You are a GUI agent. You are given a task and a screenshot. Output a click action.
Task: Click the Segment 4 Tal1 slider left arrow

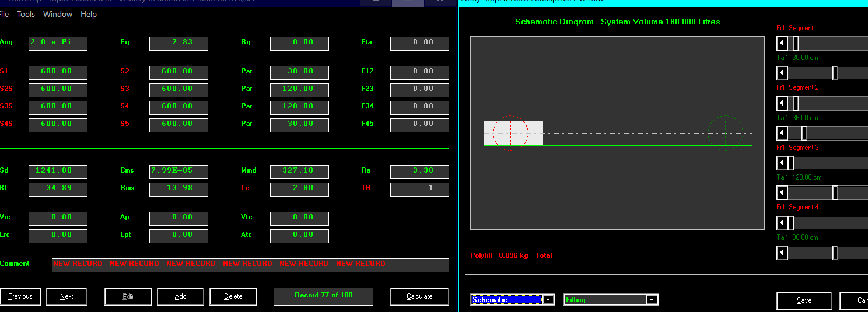pos(782,253)
